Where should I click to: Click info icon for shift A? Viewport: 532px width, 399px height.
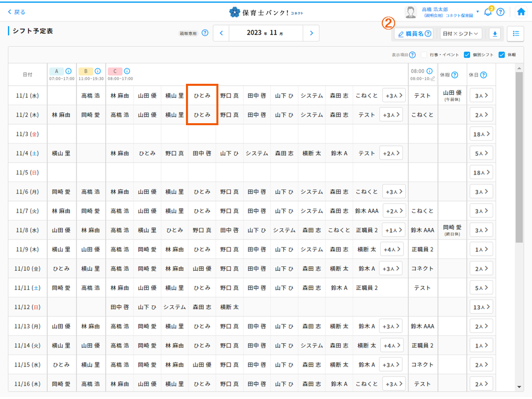click(x=68, y=71)
